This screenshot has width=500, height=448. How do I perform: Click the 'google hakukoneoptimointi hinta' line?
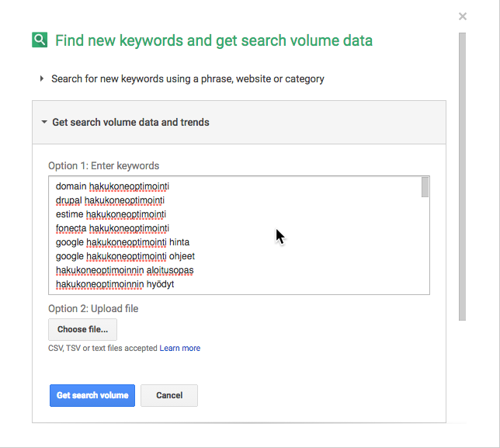(123, 242)
